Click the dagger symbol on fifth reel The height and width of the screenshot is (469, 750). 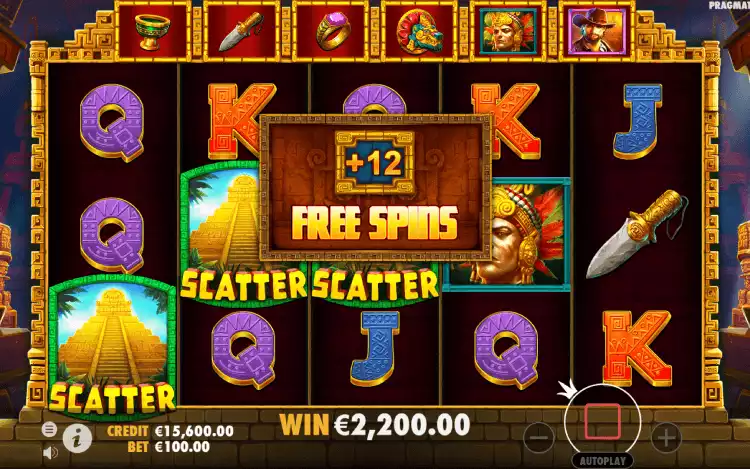pyautogui.click(x=637, y=234)
